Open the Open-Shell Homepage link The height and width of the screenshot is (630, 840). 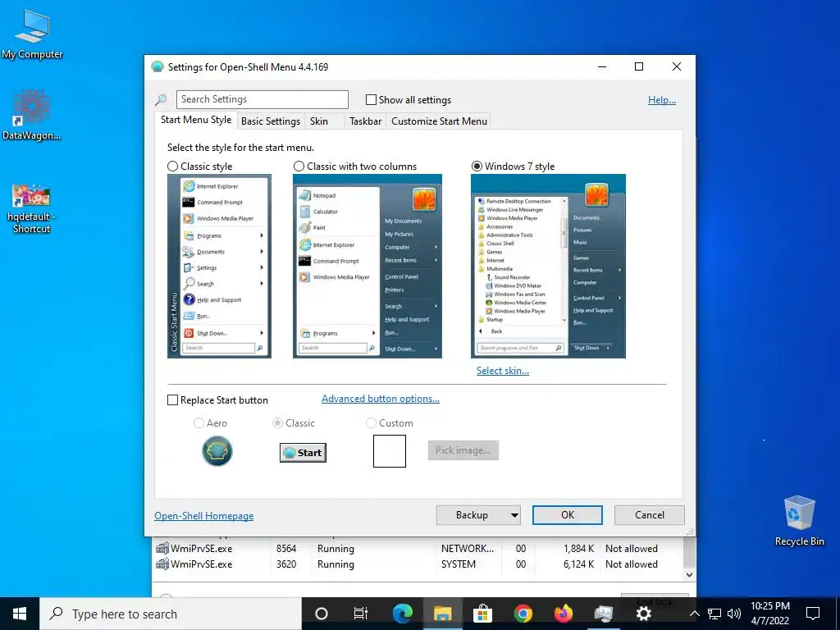point(203,516)
